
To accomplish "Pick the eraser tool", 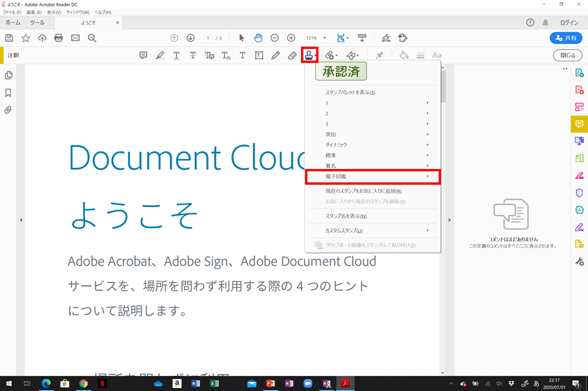I will pos(292,55).
